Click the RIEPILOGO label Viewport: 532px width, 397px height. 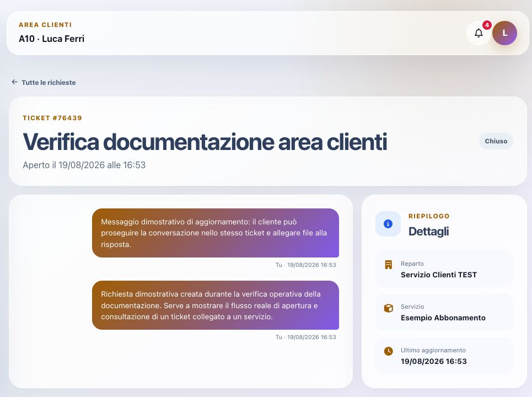pyautogui.click(x=429, y=216)
